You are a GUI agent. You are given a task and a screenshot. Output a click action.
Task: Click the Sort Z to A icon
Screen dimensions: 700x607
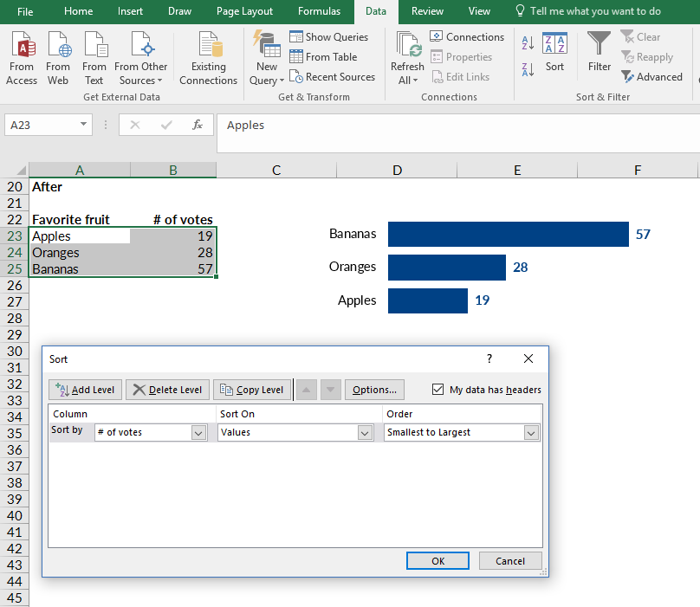coord(528,69)
